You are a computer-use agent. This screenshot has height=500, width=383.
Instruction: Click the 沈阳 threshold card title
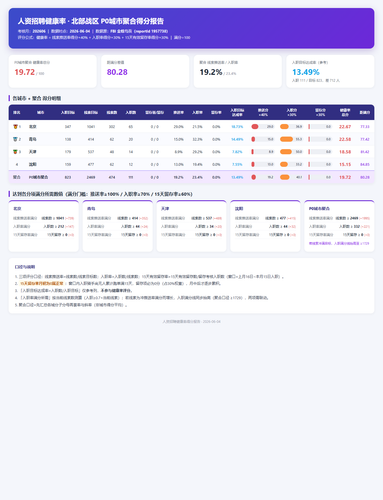239,208
